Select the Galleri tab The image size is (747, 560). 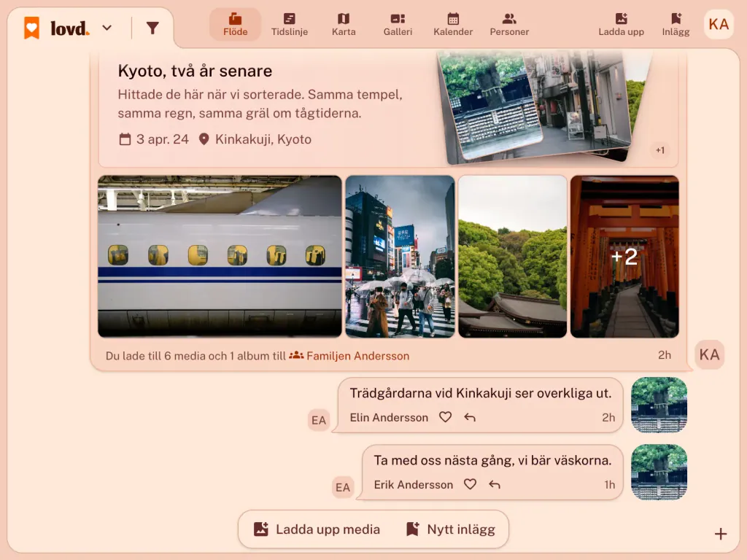(398, 25)
